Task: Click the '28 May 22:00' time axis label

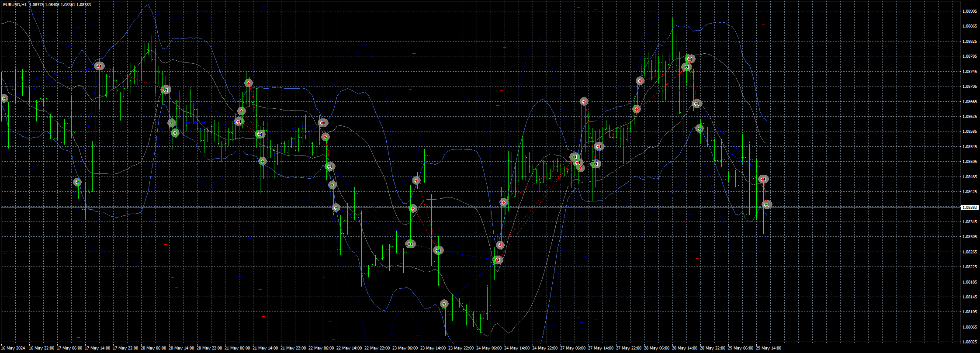Action: pyautogui.click(x=713, y=349)
